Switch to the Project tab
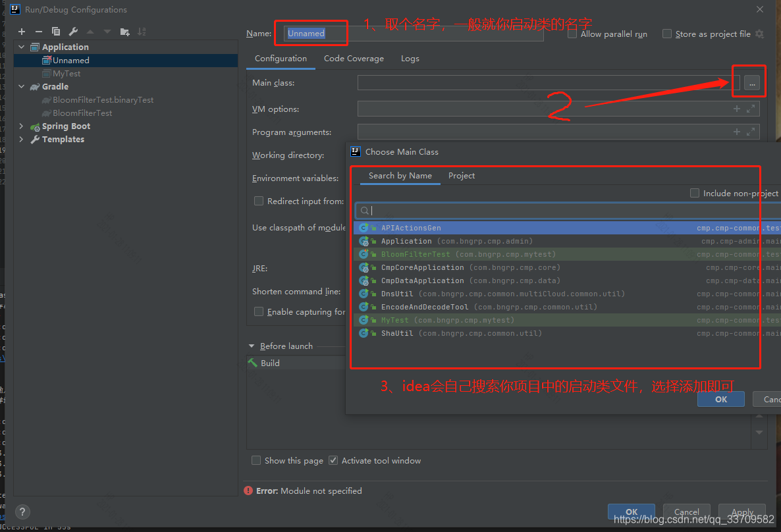Image resolution: width=781 pixels, height=532 pixels. click(461, 175)
